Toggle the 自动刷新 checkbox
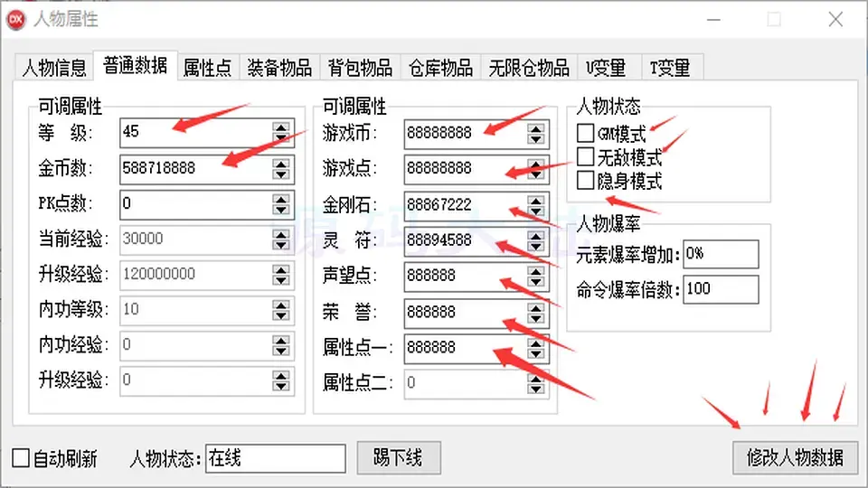This screenshot has height=488, width=868. [x=21, y=458]
